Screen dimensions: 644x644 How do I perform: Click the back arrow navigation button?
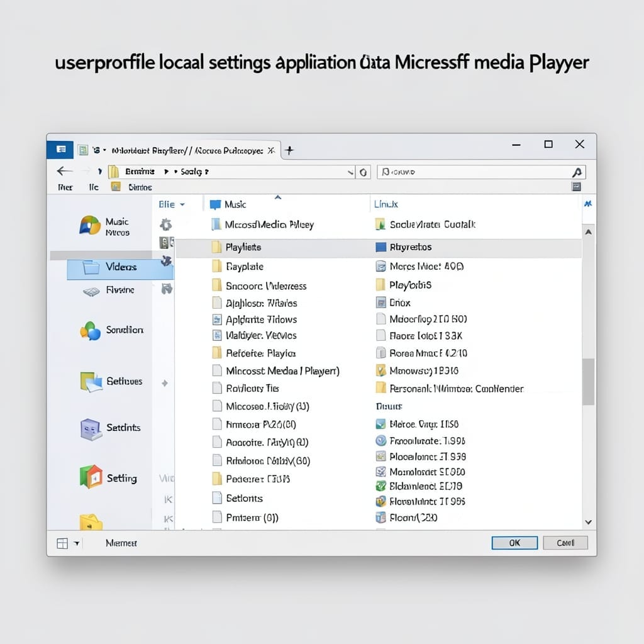[65, 171]
